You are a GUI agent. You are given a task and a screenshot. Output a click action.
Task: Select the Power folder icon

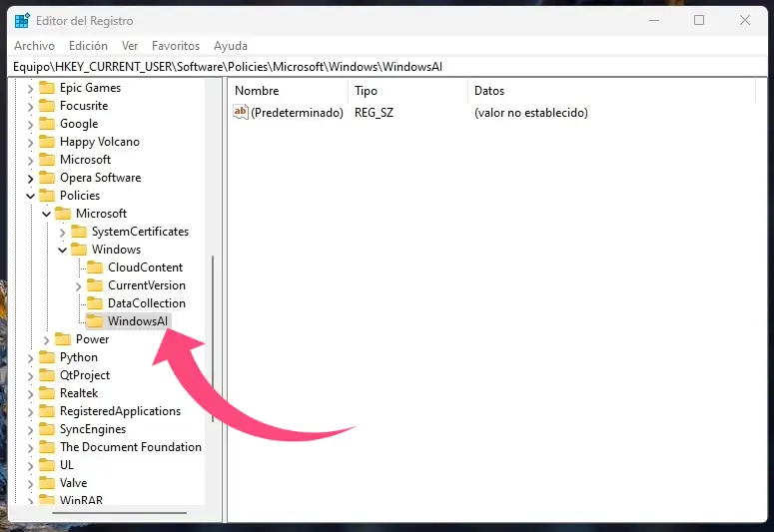pyautogui.click(x=63, y=339)
